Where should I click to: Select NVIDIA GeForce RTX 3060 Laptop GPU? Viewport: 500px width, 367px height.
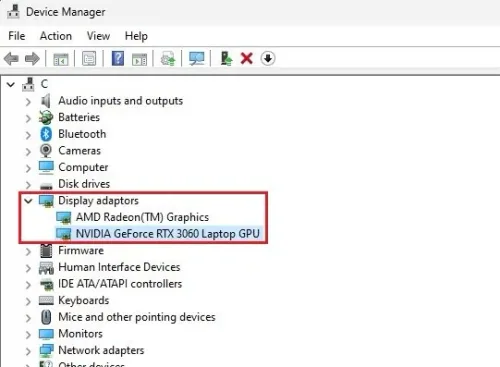click(x=168, y=234)
